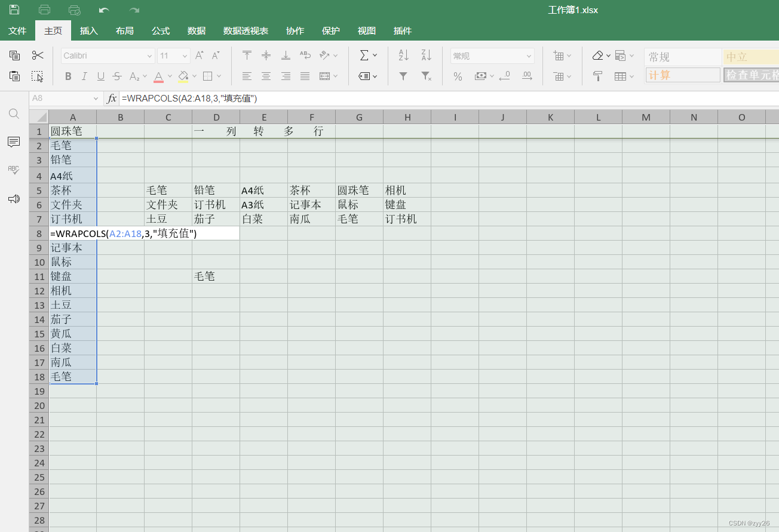Switch to the 公式 tab
The image size is (779, 532).
161,31
